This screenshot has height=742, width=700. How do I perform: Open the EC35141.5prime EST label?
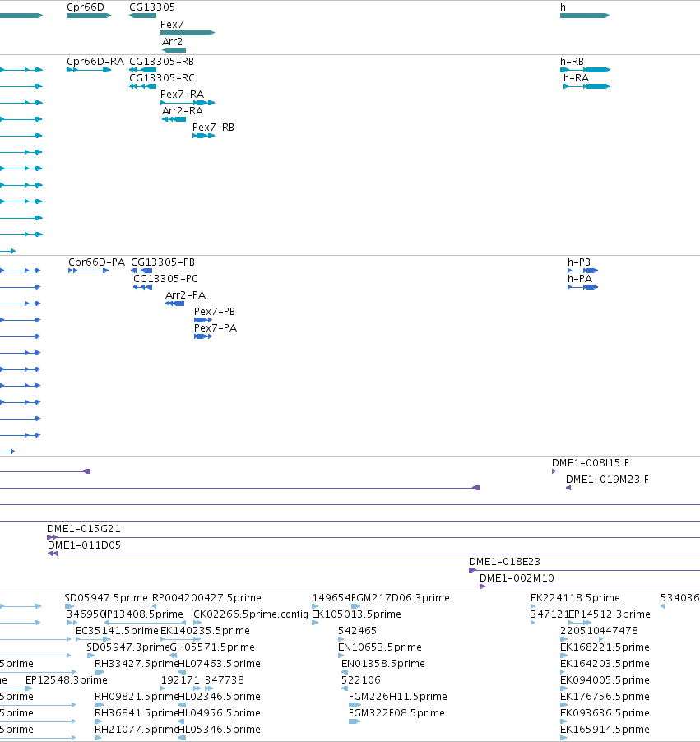pyautogui.click(x=117, y=630)
